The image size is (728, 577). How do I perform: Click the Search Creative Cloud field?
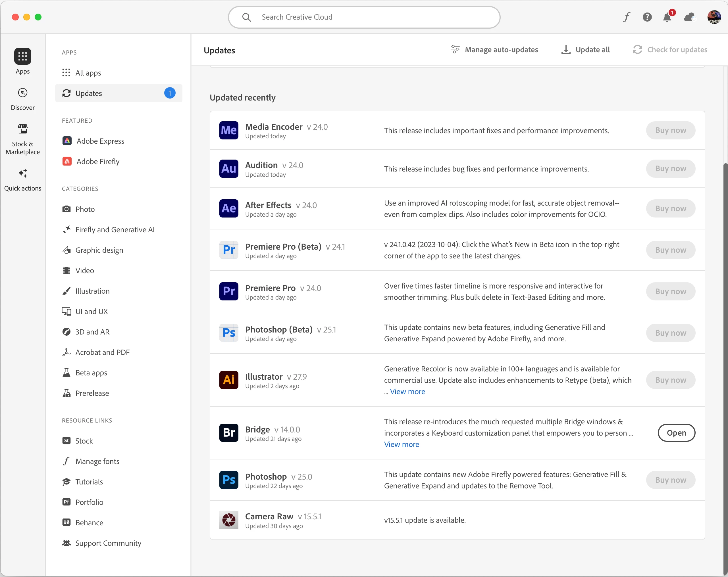tap(364, 17)
